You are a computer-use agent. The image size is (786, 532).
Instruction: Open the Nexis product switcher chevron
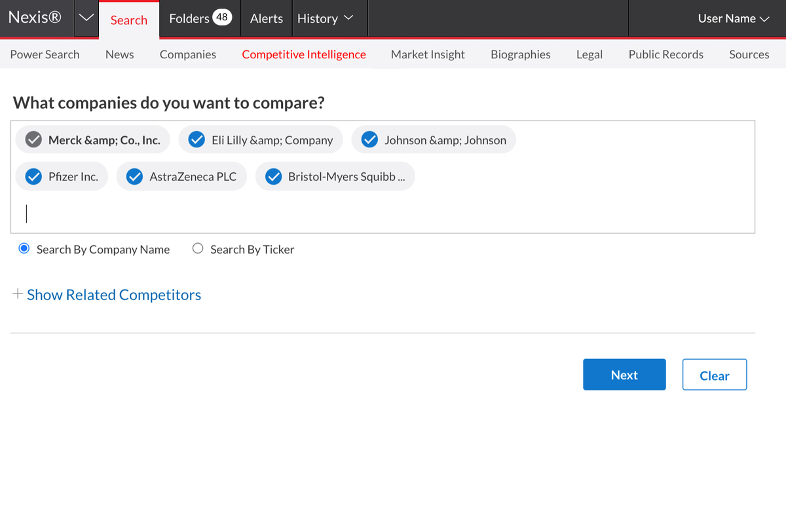click(x=86, y=18)
